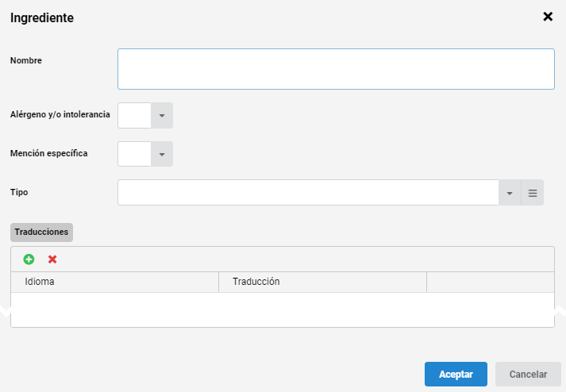Confirm with the Aceptar button

(x=456, y=375)
